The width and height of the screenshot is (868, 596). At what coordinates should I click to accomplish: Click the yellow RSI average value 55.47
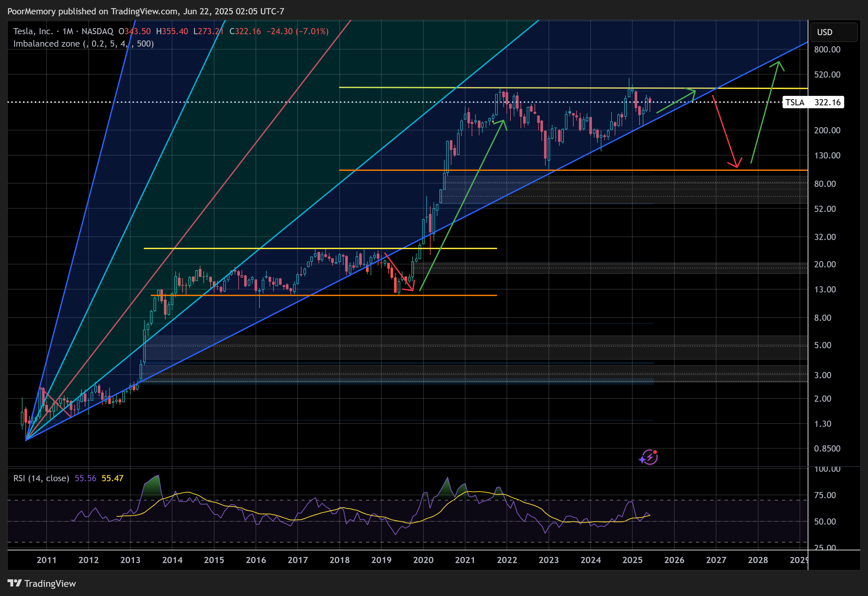(x=112, y=478)
